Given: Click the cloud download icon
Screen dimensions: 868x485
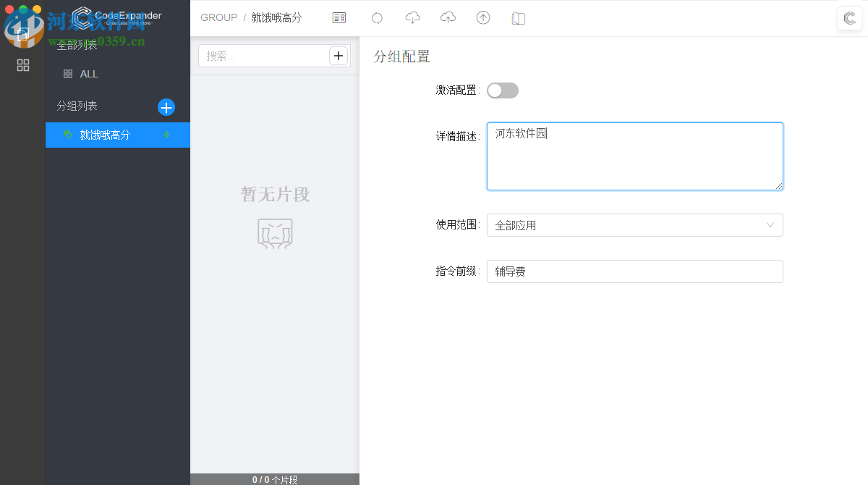Looking at the screenshot, I should tap(412, 17).
